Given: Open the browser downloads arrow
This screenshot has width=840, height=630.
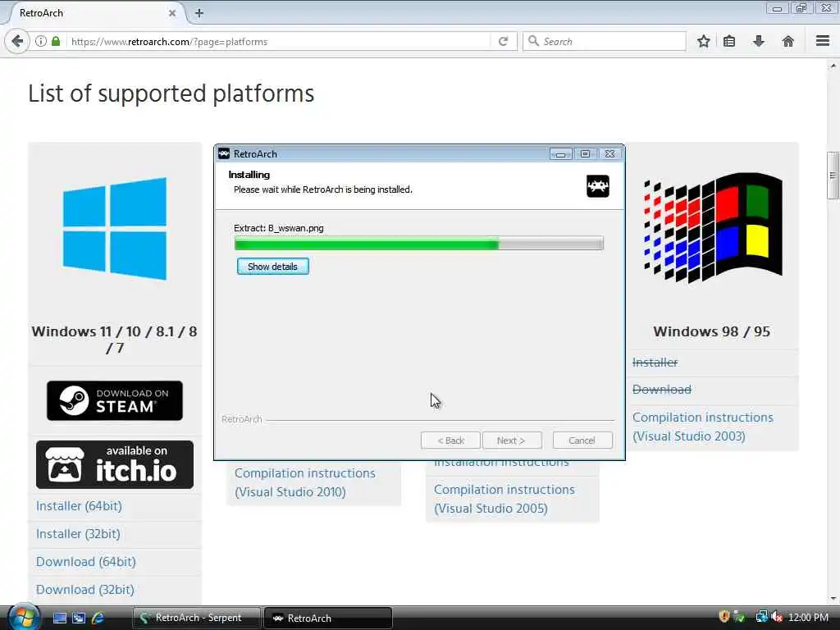Looking at the screenshot, I should click(759, 41).
